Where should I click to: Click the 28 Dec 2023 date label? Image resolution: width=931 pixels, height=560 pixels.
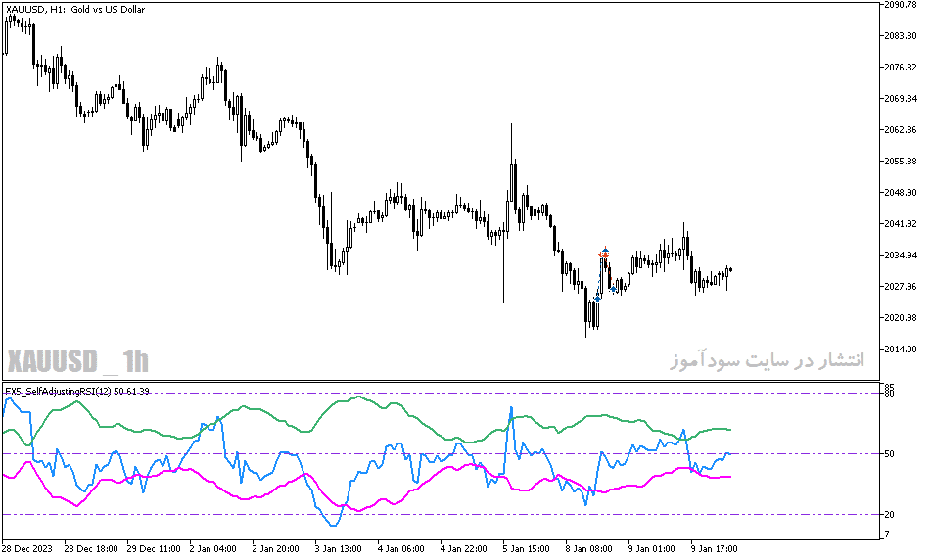pyautogui.click(x=27, y=548)
